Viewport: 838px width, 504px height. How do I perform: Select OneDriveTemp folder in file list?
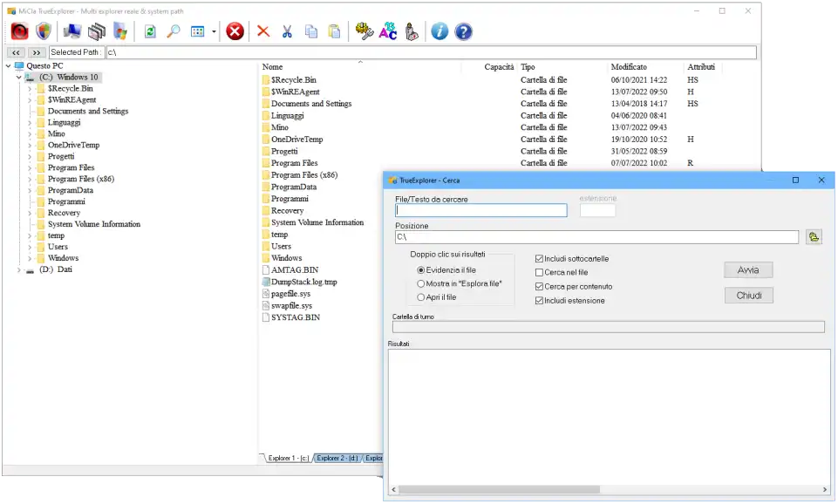click(x=297, y=140)
